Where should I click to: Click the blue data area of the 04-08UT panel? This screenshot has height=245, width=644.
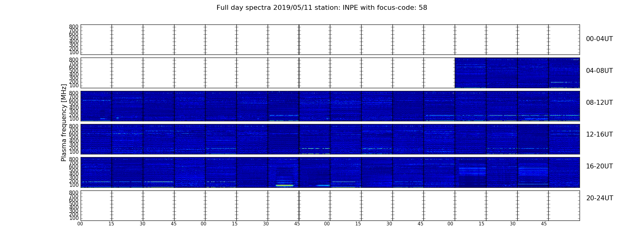(x=517, y=73)
